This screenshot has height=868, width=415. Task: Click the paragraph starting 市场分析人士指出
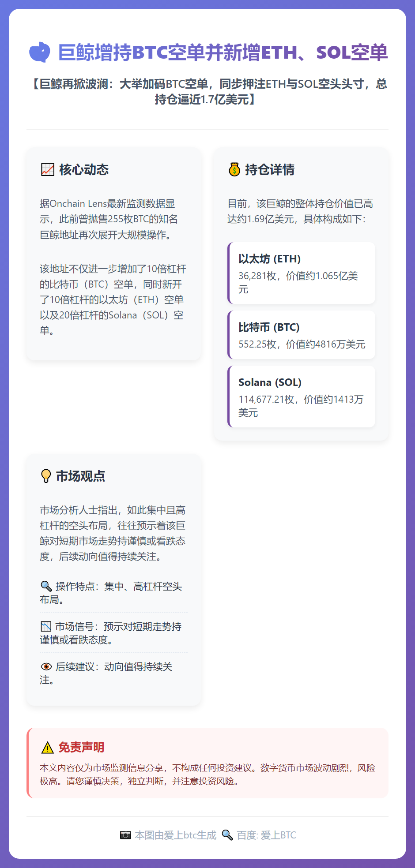click(113, 533)
